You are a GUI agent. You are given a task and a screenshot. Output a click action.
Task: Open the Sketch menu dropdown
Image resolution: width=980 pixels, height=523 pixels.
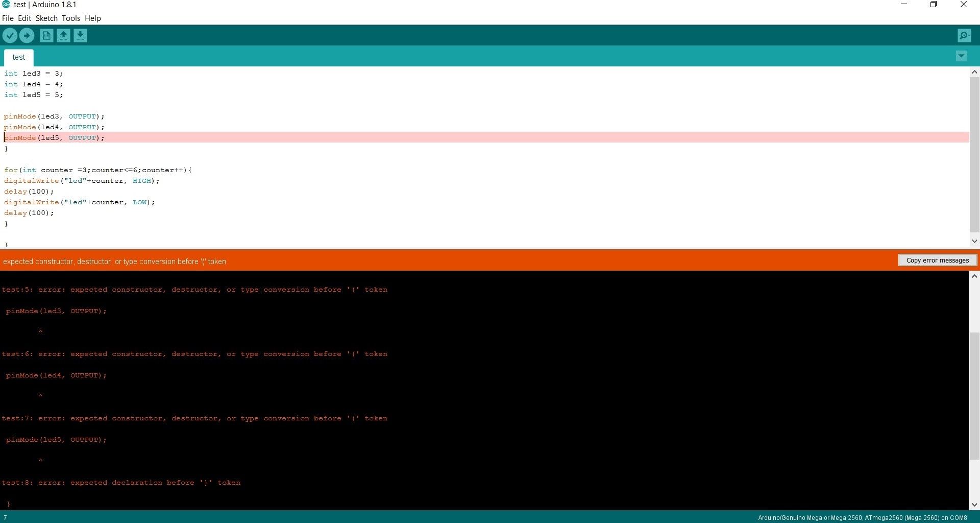tap(46, 18)
